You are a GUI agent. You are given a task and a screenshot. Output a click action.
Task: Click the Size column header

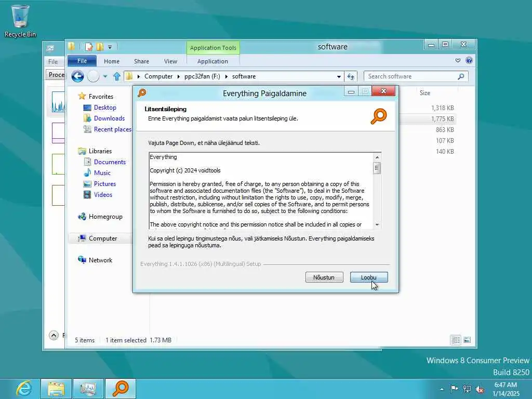tap(425, 92)
